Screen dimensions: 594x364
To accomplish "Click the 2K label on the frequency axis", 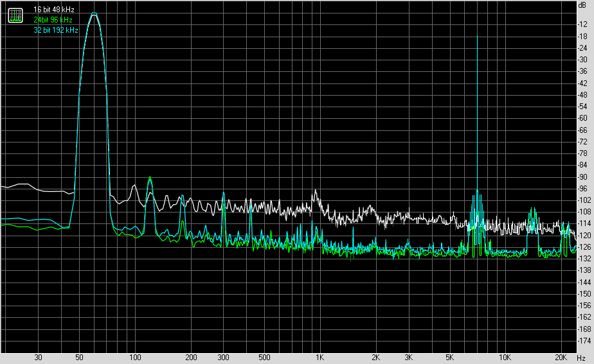I will (x=375, y=358).
